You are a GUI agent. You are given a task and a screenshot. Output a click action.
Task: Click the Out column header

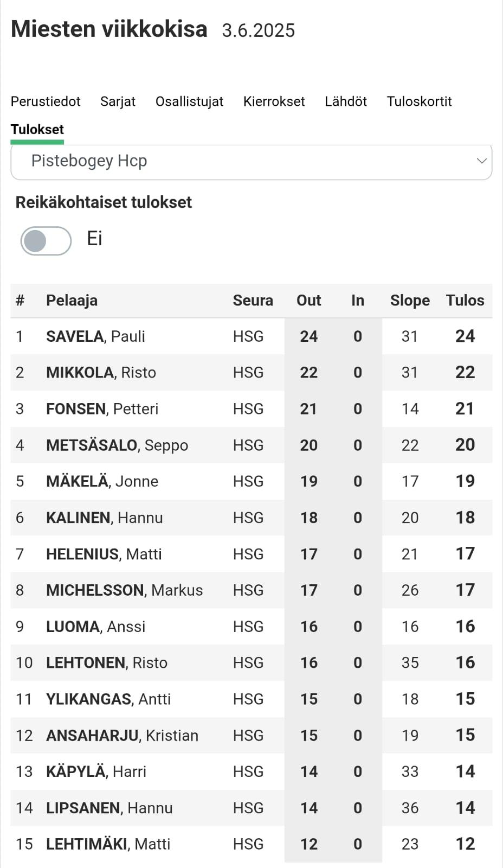(x=308, y=301)
